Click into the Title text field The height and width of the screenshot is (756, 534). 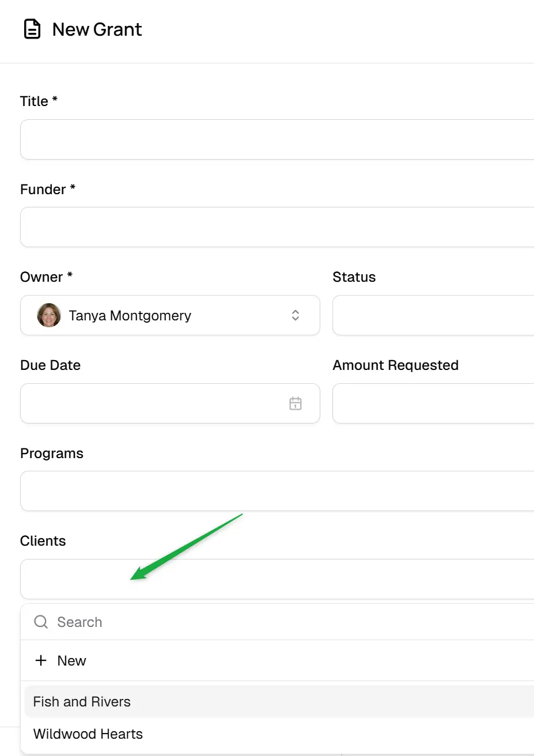pos(277,139)
